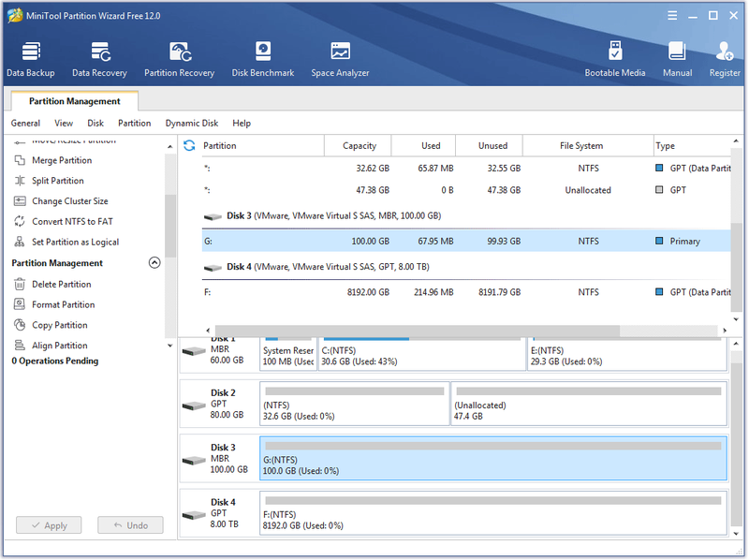The width and height of the screenshot is (749, 560).
Task: Click the table horizontal scrollbar thumb
Action: [x=418, y=331]
